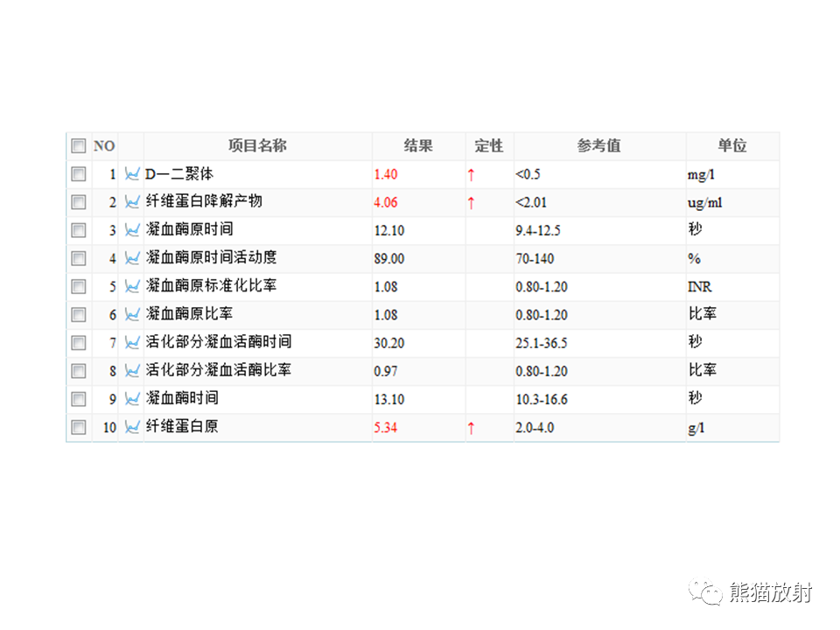Click the result value 13.10

point(389,400)
